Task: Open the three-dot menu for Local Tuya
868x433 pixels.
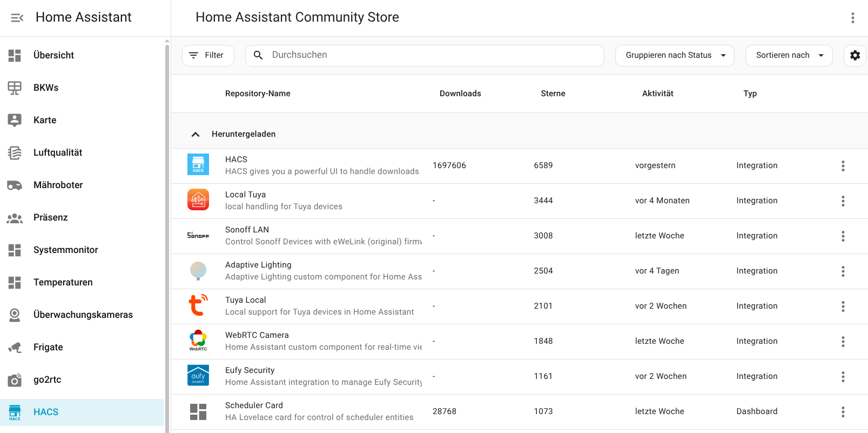Action: pyautogui.click(x=843, y=201)
